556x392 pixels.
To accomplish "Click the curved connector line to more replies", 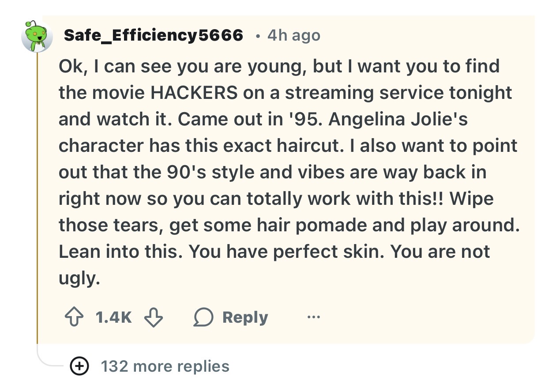I will 48,360.
